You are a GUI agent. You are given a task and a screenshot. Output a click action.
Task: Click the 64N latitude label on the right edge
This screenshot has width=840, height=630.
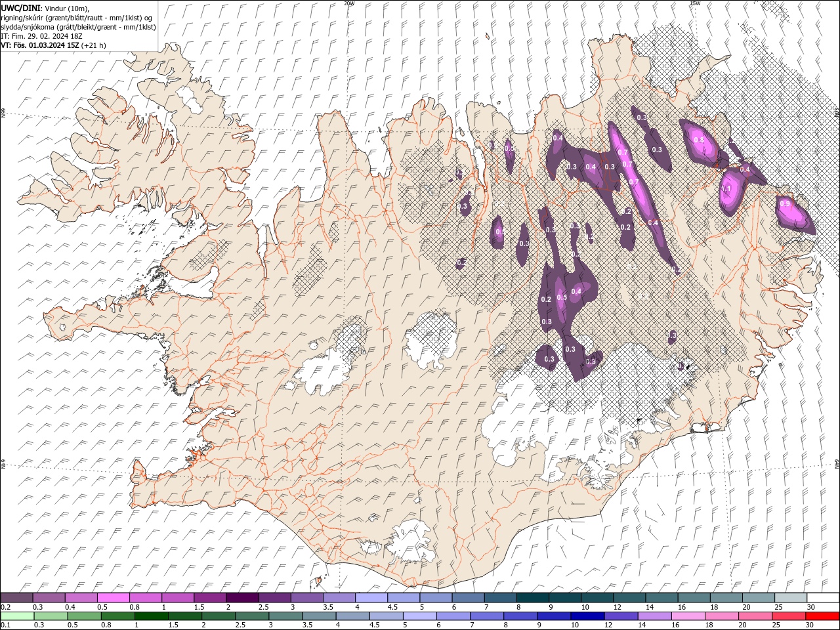pyautogui.click(x=837, y=464)
